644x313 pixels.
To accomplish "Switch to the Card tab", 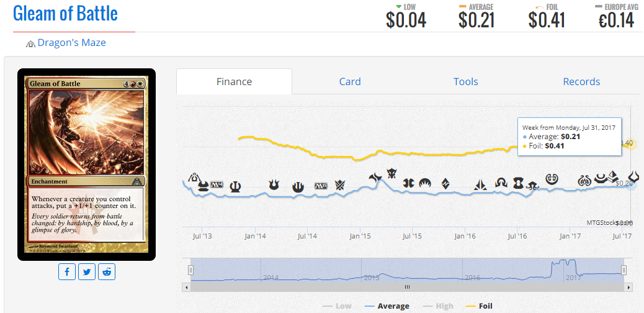I will click(350, 81).
